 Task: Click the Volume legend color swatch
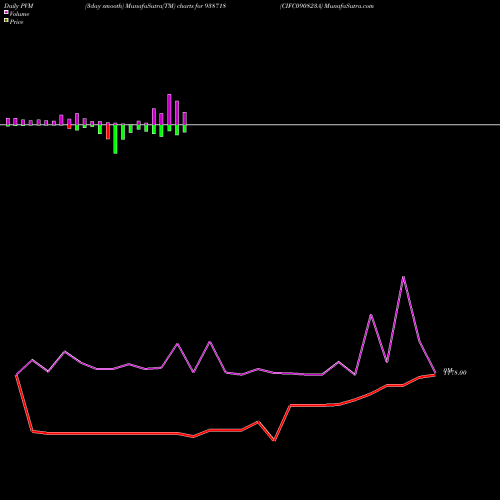click(6, 12)
